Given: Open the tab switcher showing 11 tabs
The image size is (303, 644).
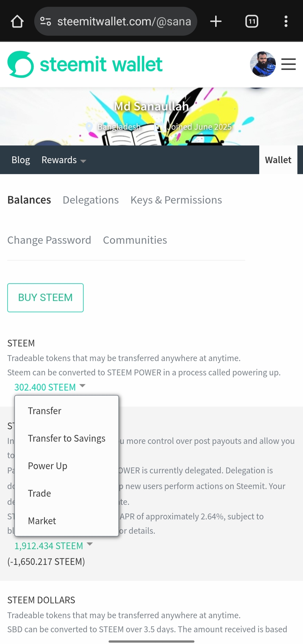Looking at the screenshot, I should 252,21.
